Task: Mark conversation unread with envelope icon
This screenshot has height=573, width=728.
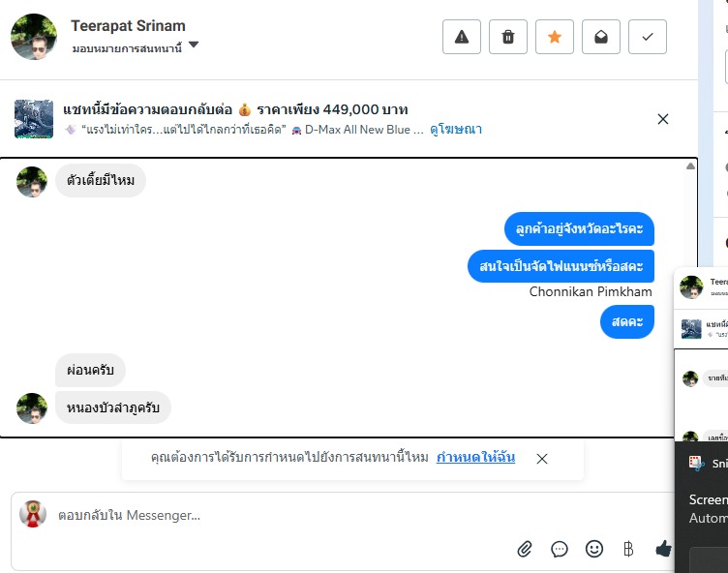Action: tap(601, 37)
